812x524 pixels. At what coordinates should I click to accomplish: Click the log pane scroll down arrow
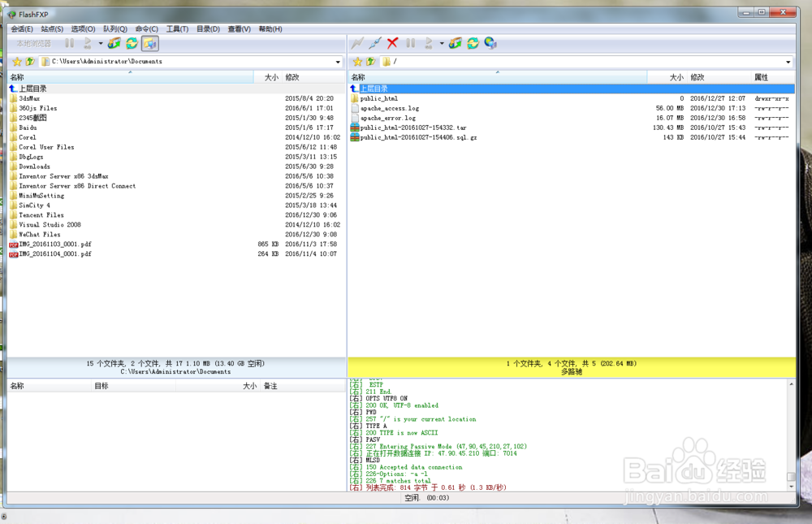tap(791, 487)
